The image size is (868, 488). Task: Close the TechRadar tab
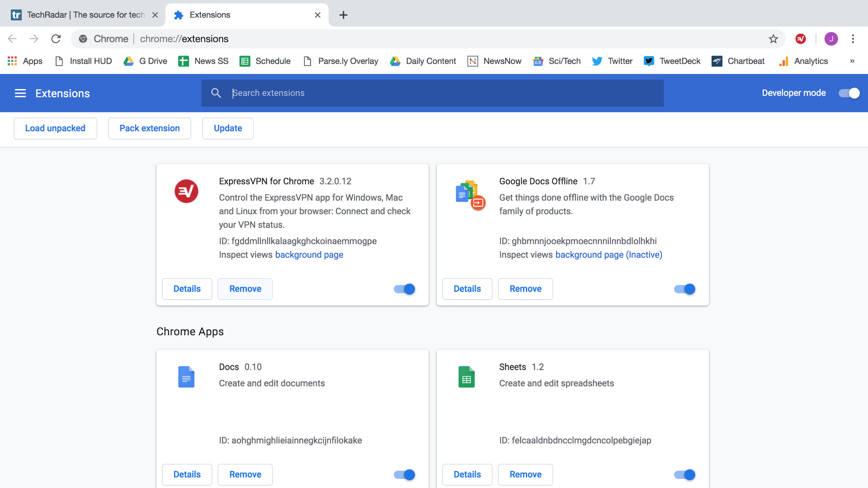[155, 15]
